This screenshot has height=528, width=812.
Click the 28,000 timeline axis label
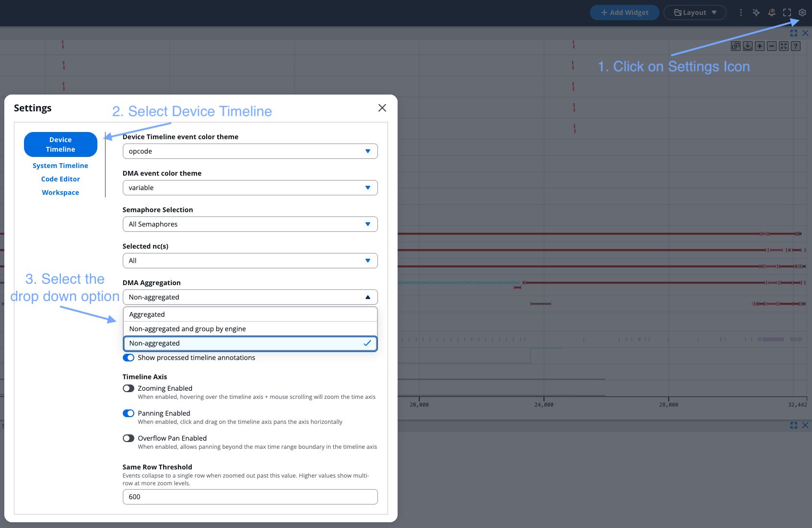669,405
